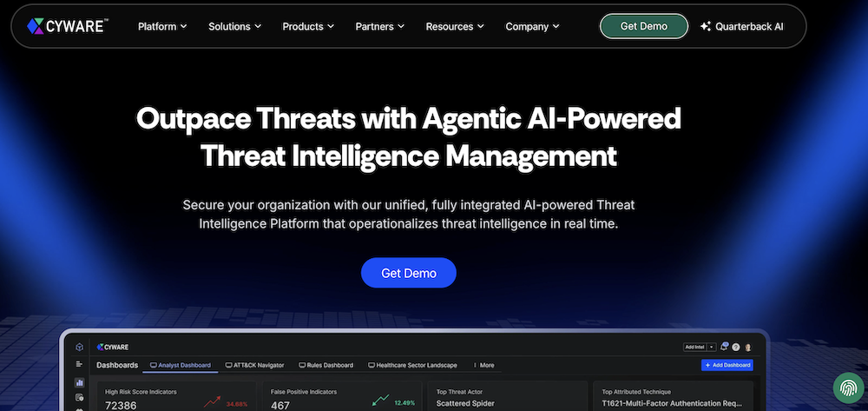868x411 pixels.
Task: Click the sparkle icon beside Quarterback AI
Action: point(706,26)
